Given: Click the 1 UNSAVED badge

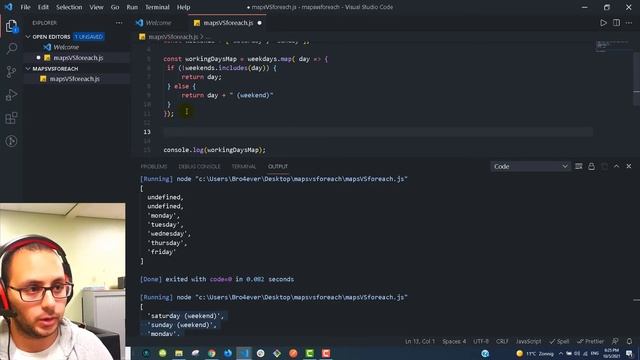Looking at the screenshot, I should (89, 37).
